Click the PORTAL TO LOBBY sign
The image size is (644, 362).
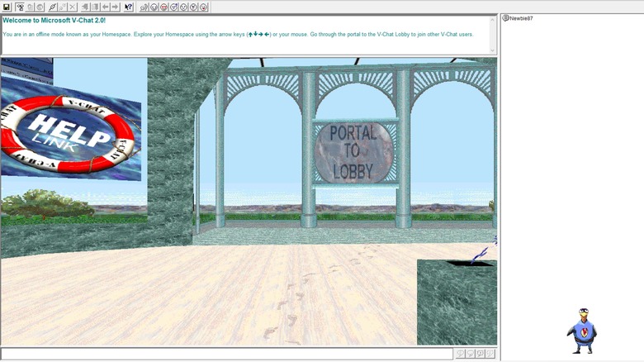(x=353, y=152)
